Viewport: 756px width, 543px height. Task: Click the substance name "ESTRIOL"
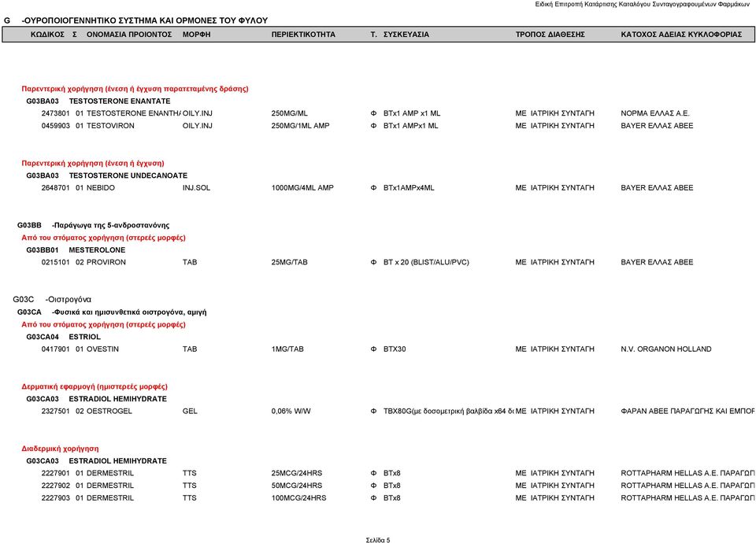(x=85, y=338)
